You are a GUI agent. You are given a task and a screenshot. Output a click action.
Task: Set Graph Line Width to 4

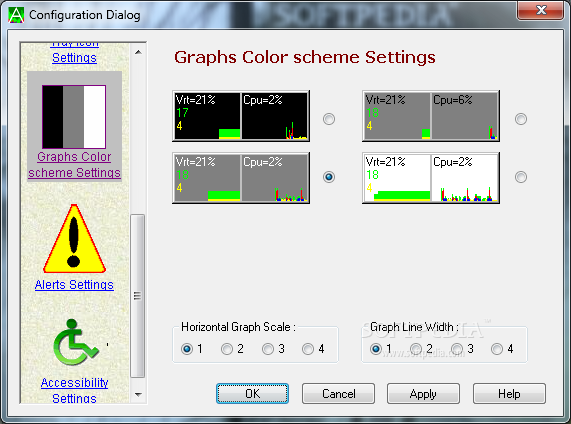click(x=497, y=349)
